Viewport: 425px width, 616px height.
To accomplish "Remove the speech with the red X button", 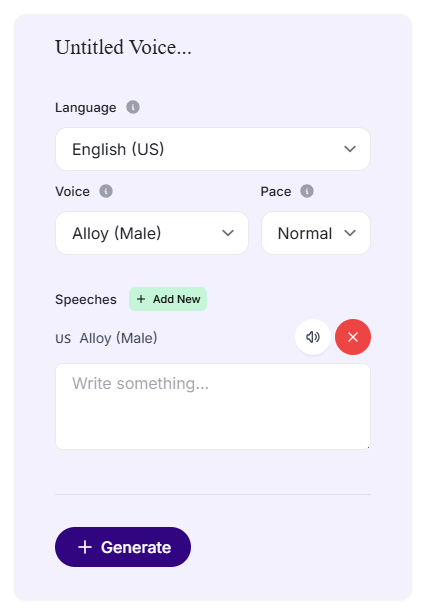I will pos(353,337).
